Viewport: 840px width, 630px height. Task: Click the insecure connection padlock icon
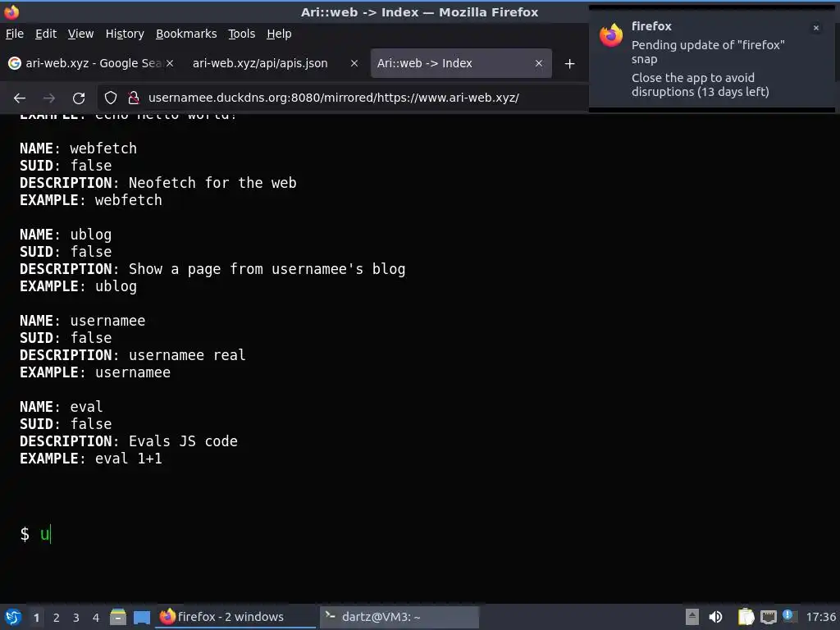pyautogui.click(x=134, y=98)
